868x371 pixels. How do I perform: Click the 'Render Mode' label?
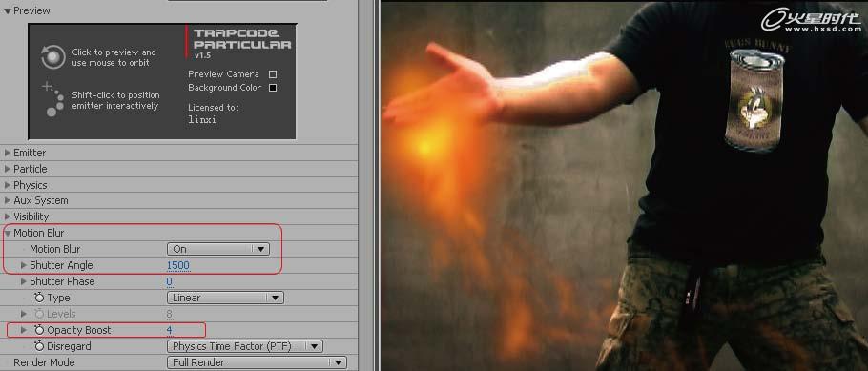click(44, 362)
